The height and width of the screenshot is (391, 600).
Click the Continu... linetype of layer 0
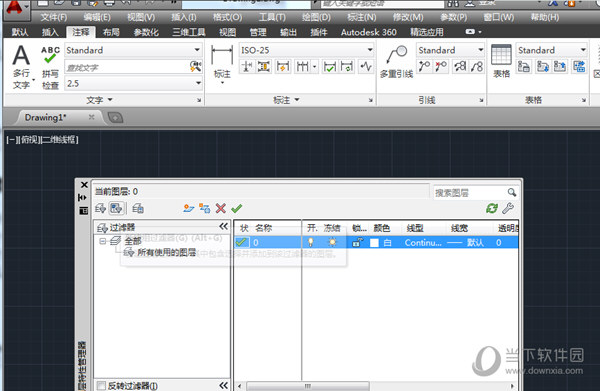(423, 243)
